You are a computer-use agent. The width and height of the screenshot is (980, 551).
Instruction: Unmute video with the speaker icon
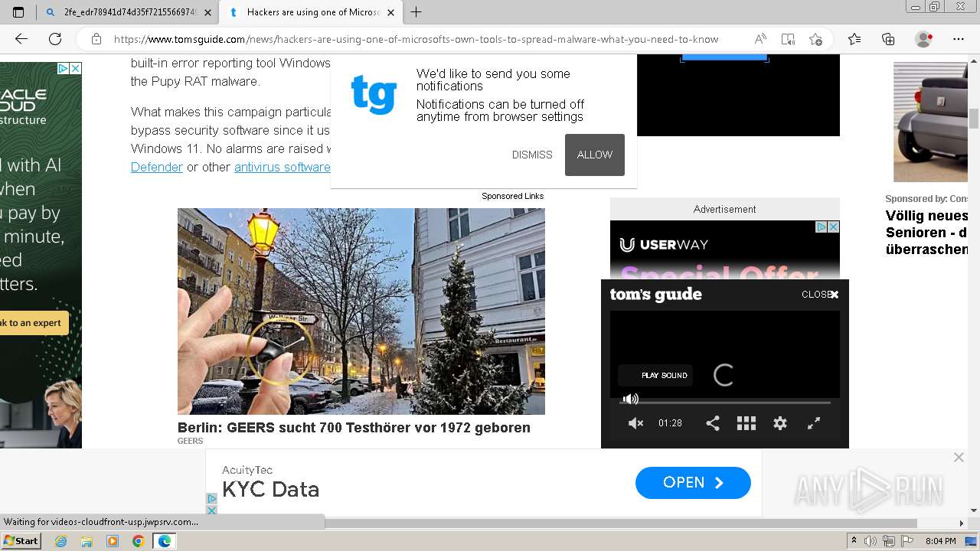[x=635, y=423]
